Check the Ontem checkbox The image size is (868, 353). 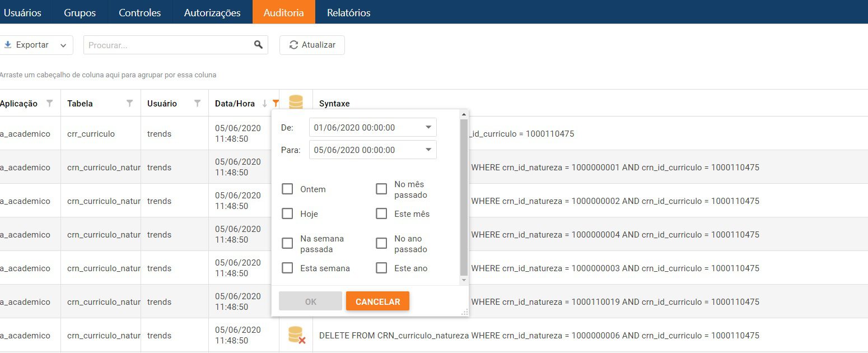(287, 189)
